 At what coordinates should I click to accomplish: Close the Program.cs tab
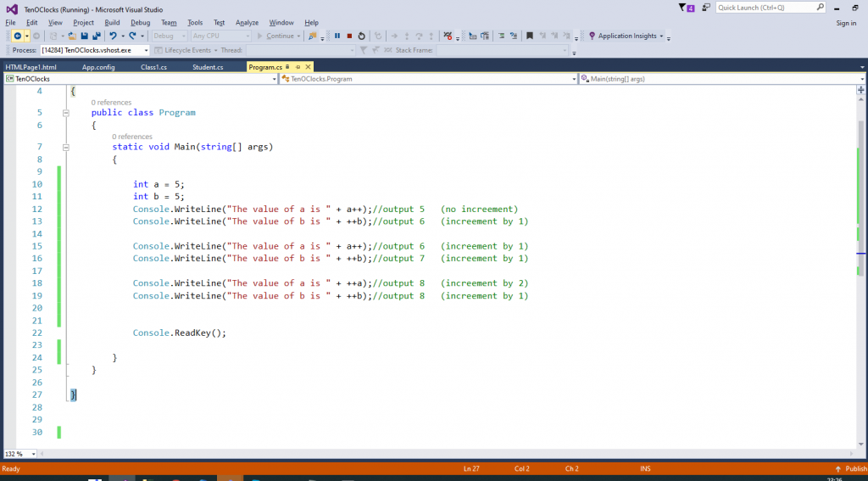click(308, 67)
